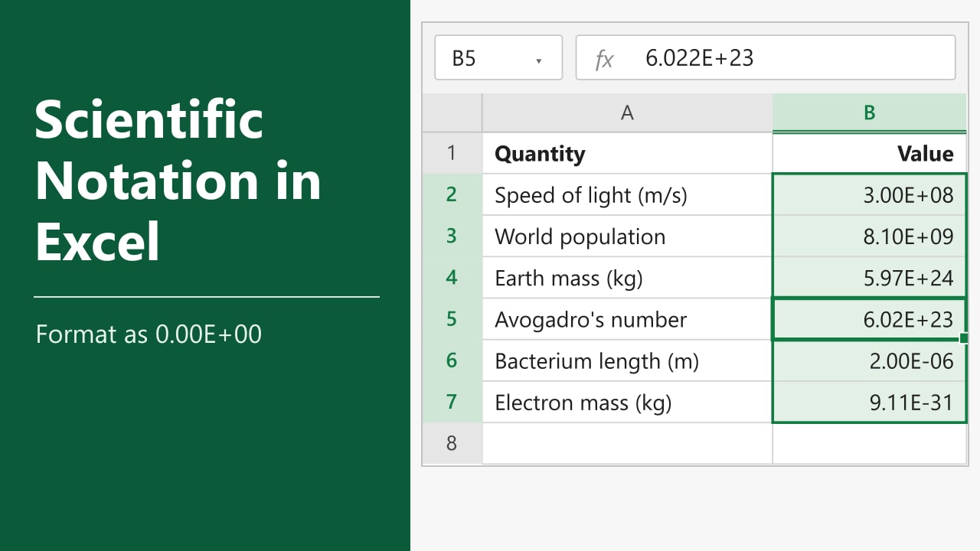Select row 3 header
Image resolution: width=980 pixels, height=551 pixels.
(x=452, y=236)
